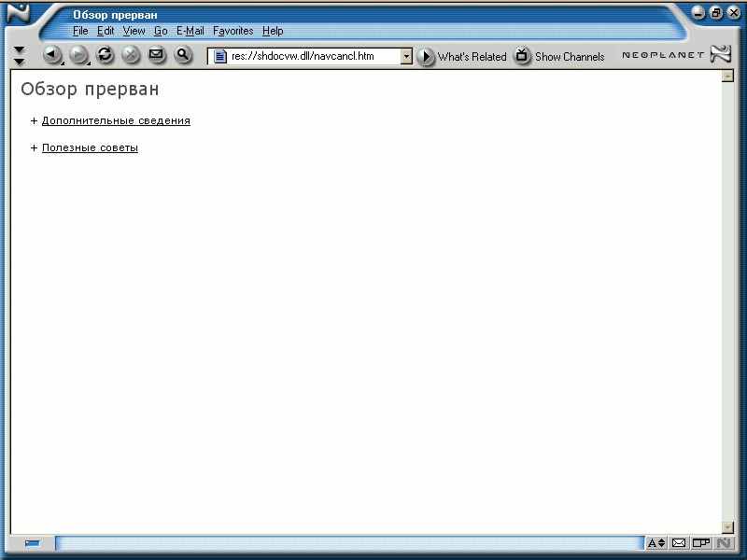This screenshot has width=747, height=560.
Task: Click the Show Channels label
Action: (570, 57)
